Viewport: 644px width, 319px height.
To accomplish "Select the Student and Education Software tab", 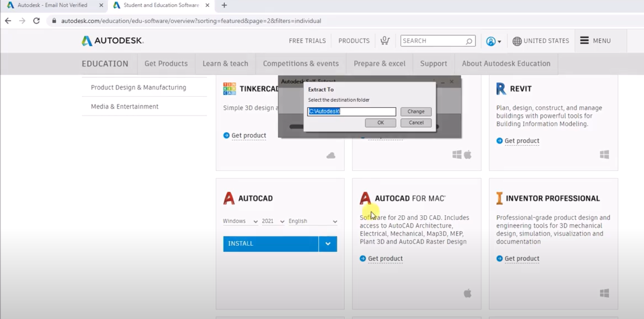I will (161, 5).
